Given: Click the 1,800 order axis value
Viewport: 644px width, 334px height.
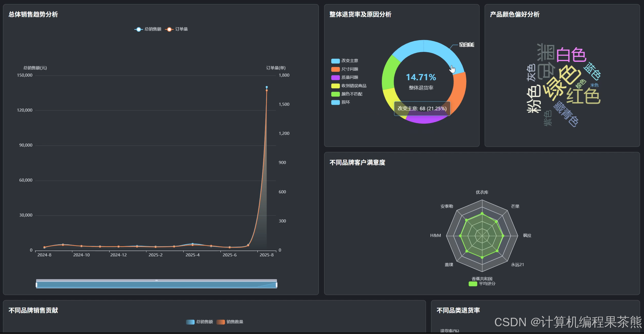Looking at the screenshot, I should [x=284, y=75].
